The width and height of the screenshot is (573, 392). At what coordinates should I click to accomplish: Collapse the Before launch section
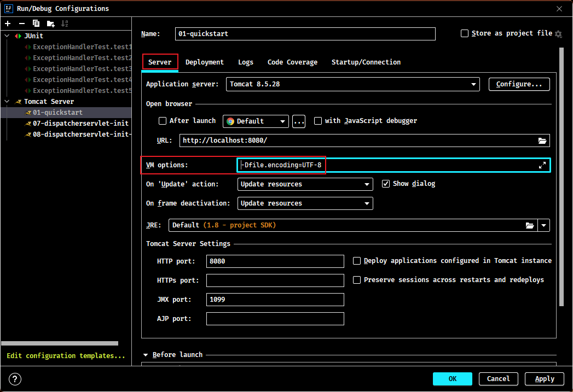coord(146,355)
